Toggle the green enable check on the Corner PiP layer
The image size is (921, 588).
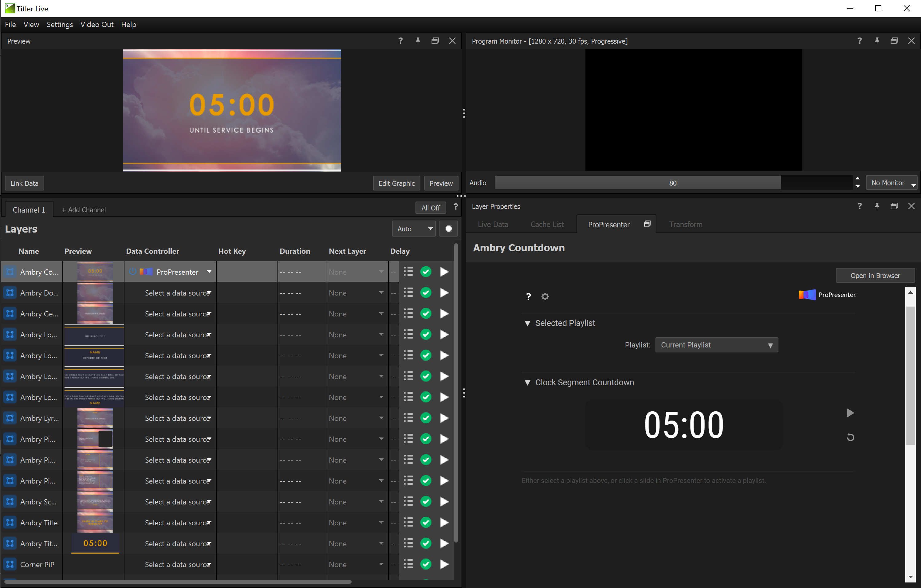tap(426, 564)
